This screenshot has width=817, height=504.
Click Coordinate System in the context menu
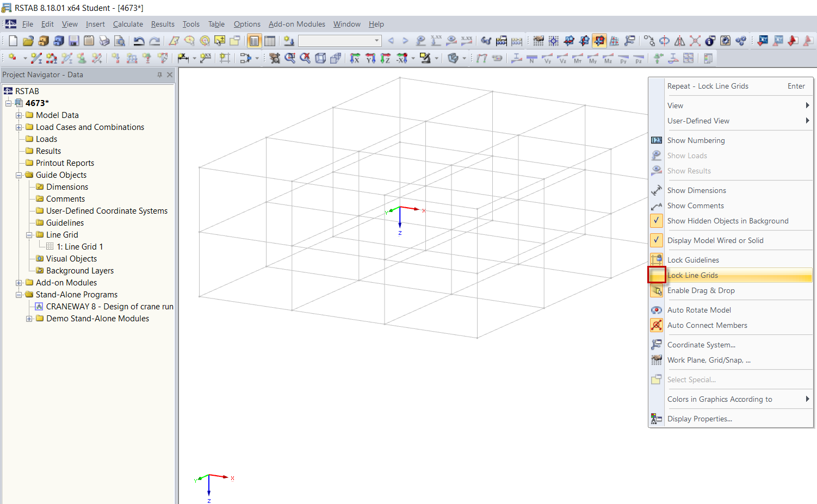701,344
